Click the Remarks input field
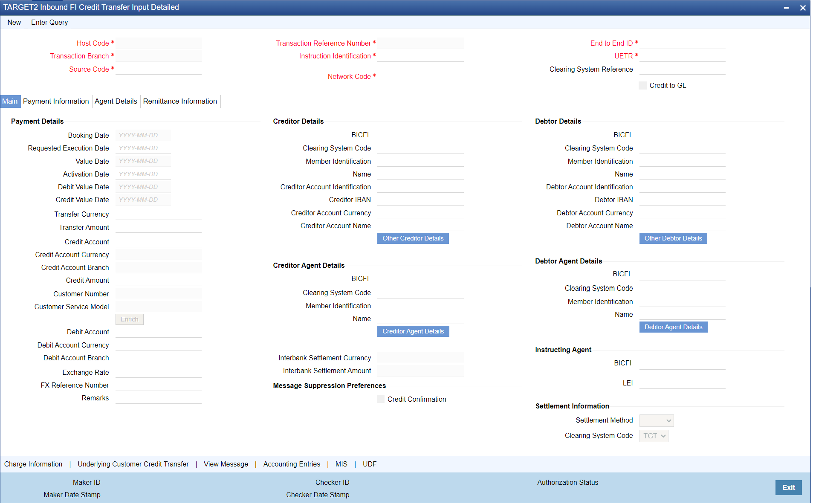Viewport: 813px width, 504px height. 159,398
